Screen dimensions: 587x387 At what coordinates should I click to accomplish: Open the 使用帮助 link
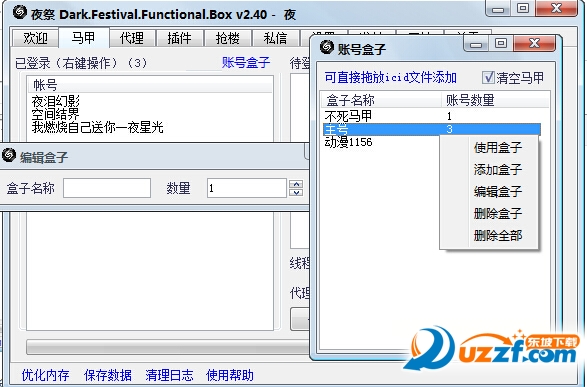230,375
